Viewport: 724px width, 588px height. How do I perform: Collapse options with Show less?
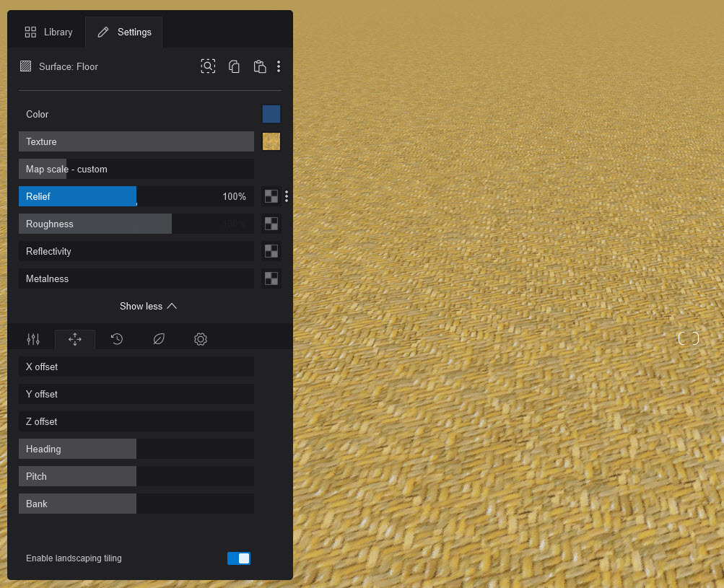coord(148,306)
